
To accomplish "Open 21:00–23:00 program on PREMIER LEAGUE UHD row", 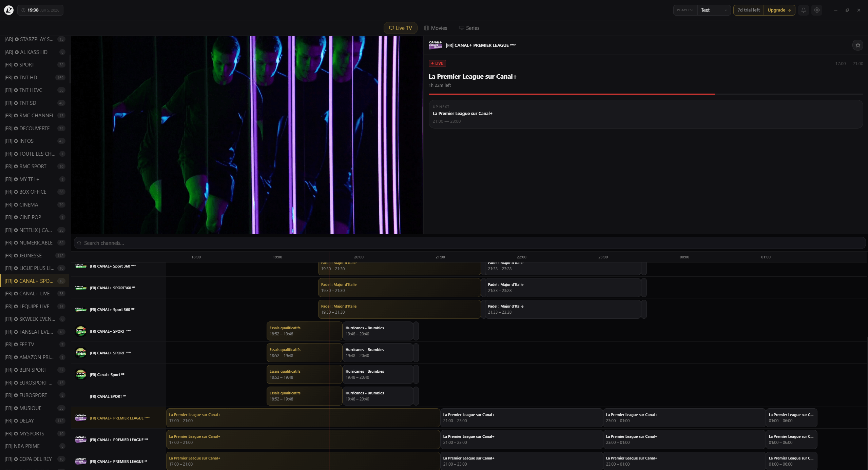I will pos(521,418).
